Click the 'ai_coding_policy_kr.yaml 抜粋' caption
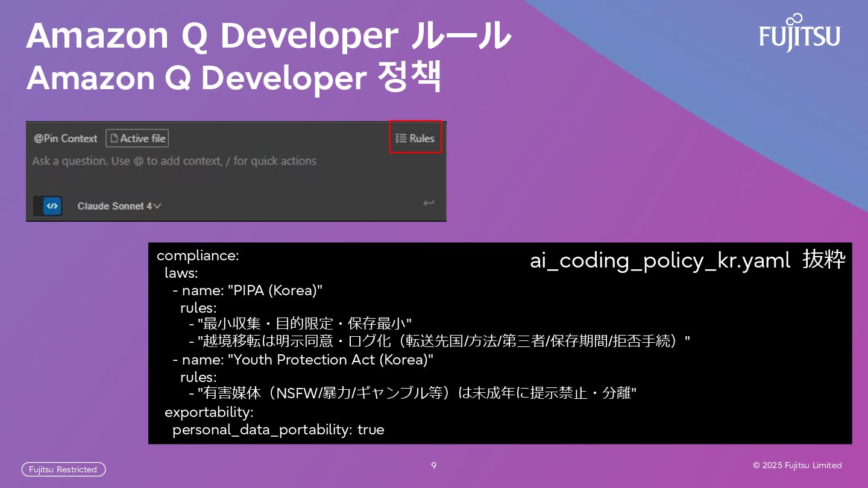This screenshot has height=488, width=868. 688,260
